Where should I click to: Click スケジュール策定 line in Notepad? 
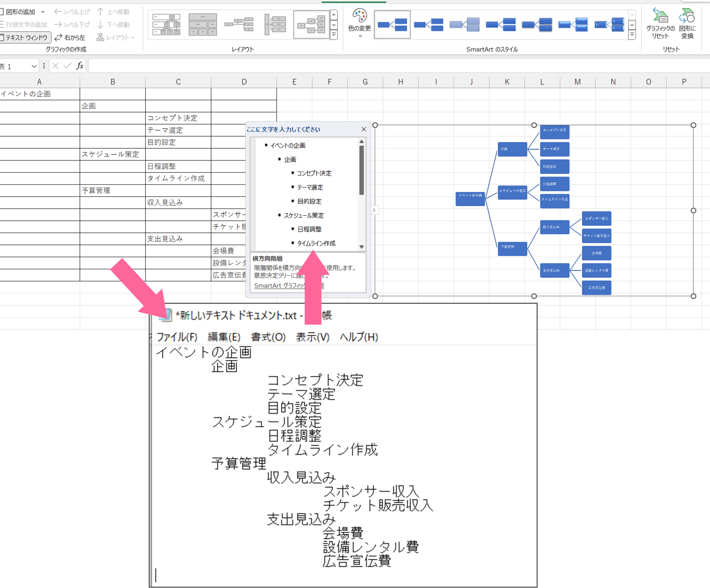coord(266,422)
